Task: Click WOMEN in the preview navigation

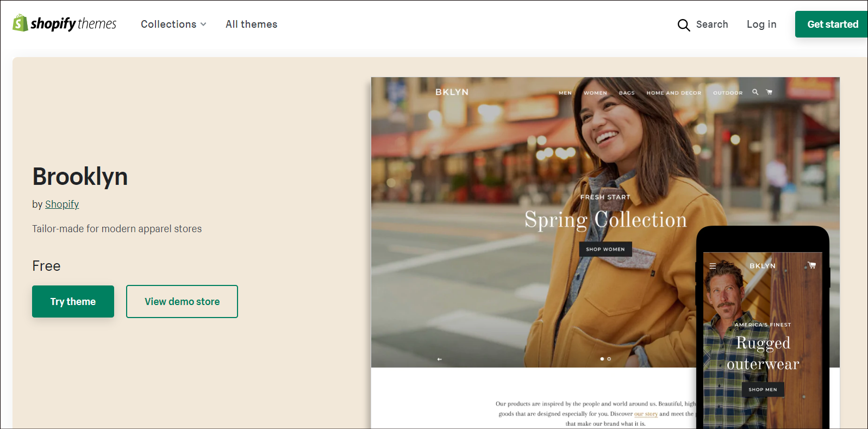Action: click(x=595, y=93)
